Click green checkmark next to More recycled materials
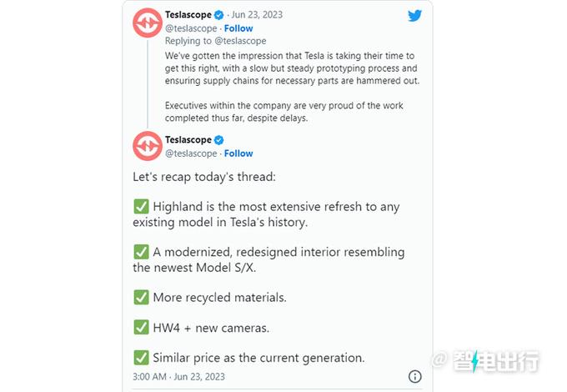This screenshot has height=392, width=567. point(141,297)
